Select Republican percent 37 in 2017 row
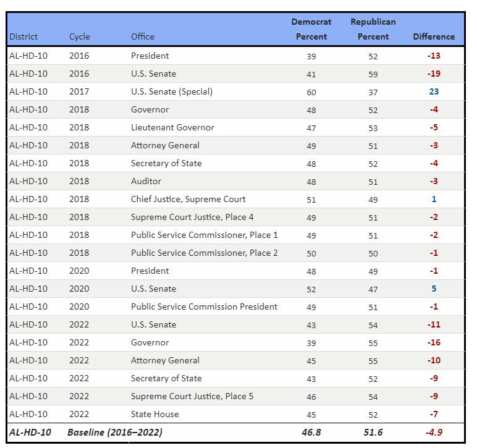Screen dimensions: 477x448 pyautogui.click(x=373, y=92)
